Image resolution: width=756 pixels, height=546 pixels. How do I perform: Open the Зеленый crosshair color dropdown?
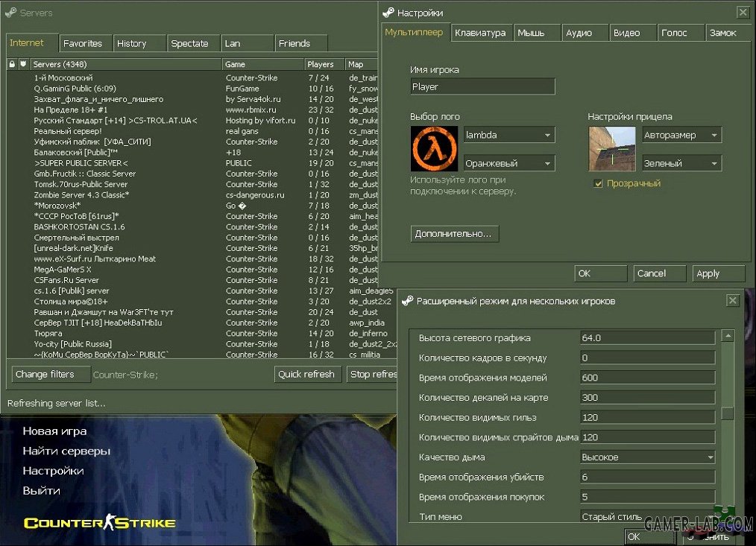pyautogui.click(x=681, y=163)
